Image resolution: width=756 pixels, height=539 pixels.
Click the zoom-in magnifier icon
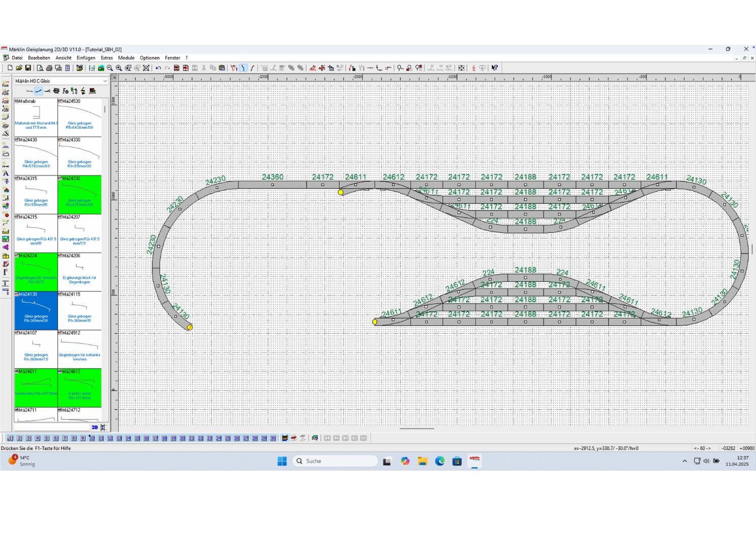119,68
